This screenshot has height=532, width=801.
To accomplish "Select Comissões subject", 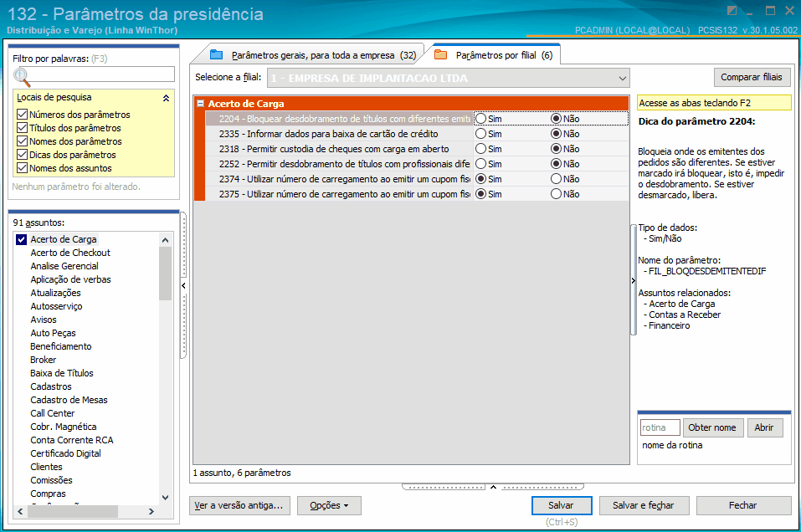I will [x=51, y=480].
